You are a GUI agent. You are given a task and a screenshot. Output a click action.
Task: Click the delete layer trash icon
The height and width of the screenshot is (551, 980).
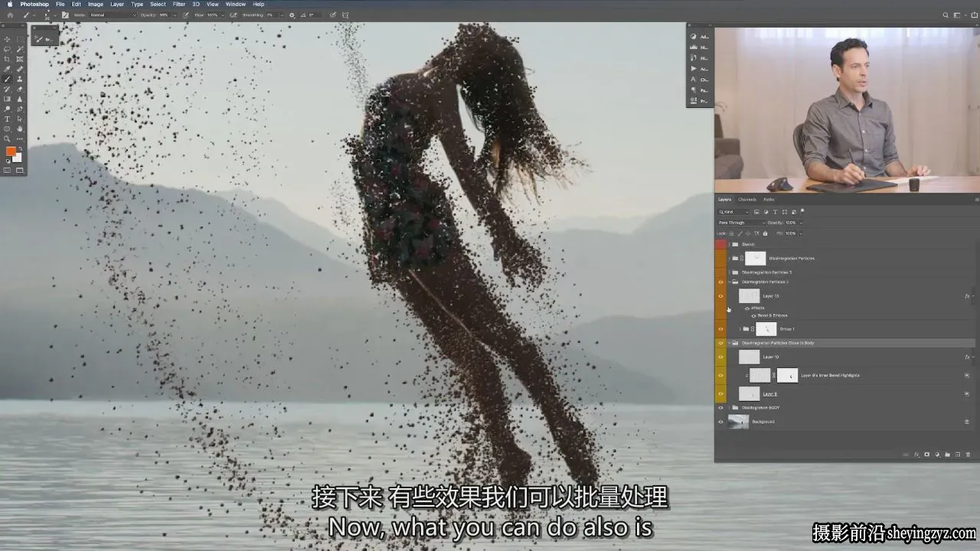click(x=968, y=455)
